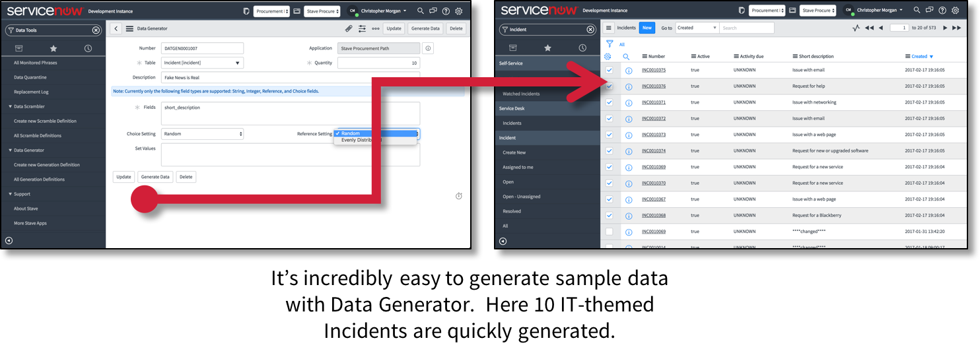Collapse the Data Generator navigator section
The width and height of the screenshot is (980, 357).
30,150
